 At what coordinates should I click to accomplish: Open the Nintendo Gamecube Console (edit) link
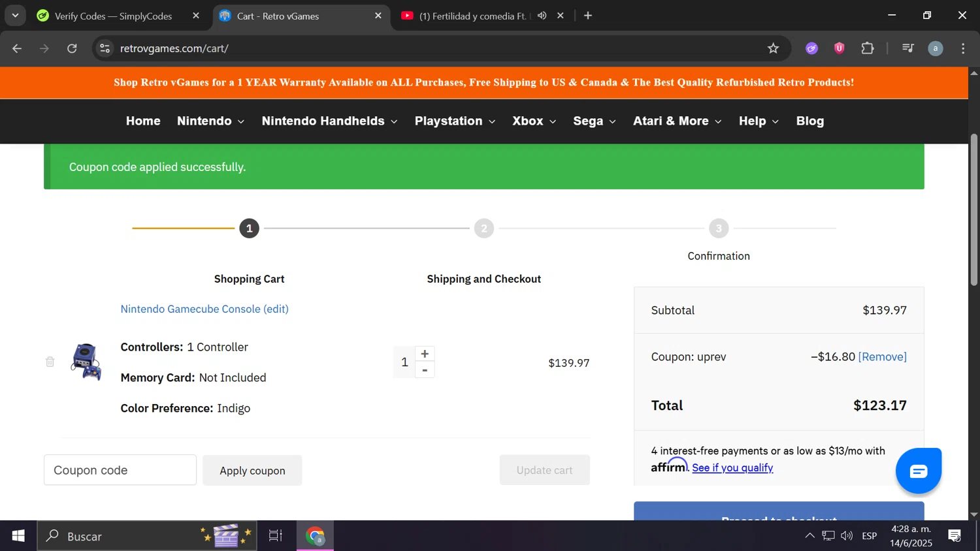pos(204,309)
